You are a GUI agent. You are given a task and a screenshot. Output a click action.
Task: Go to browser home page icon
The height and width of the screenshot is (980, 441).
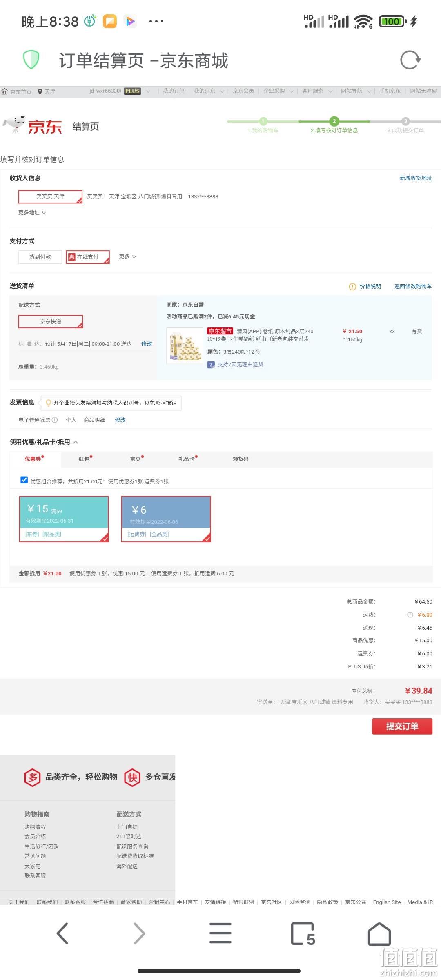pyautogui.click(x=379, y=934)
